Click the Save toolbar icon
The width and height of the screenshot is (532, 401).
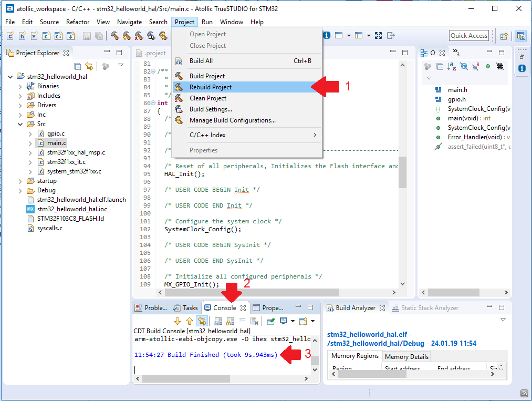(x=87, y=36)
